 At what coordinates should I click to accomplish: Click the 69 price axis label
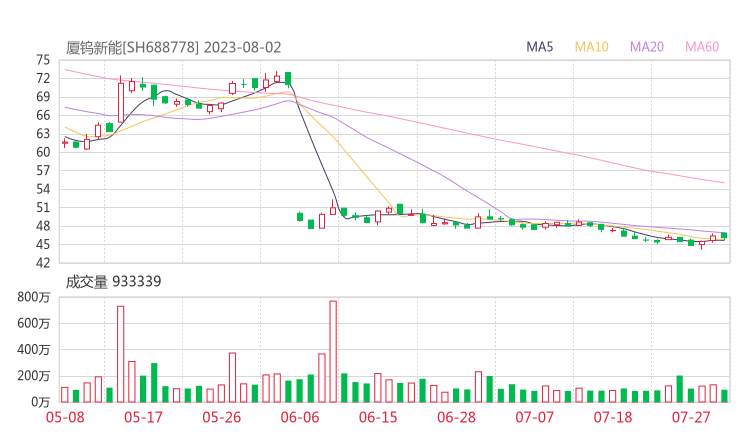point(43,97)
